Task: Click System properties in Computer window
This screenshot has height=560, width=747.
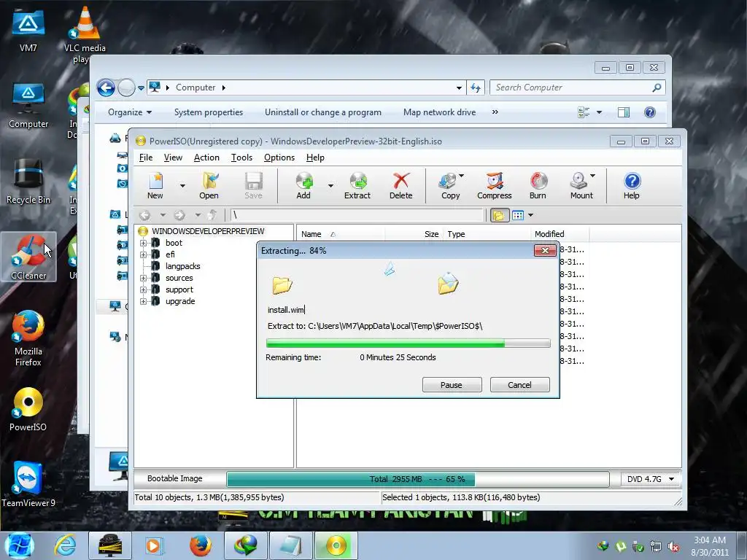Action: (209, 112)
